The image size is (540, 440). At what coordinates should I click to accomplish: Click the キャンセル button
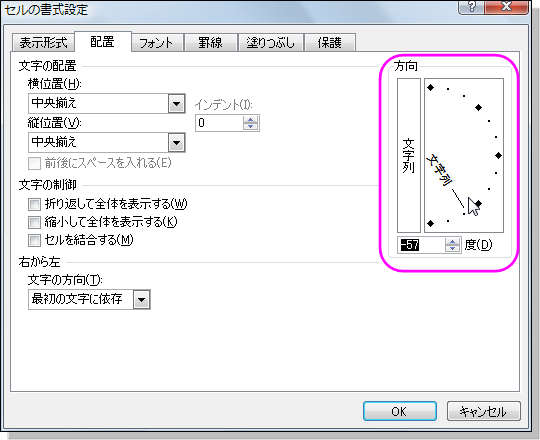[x=484, y=411]
